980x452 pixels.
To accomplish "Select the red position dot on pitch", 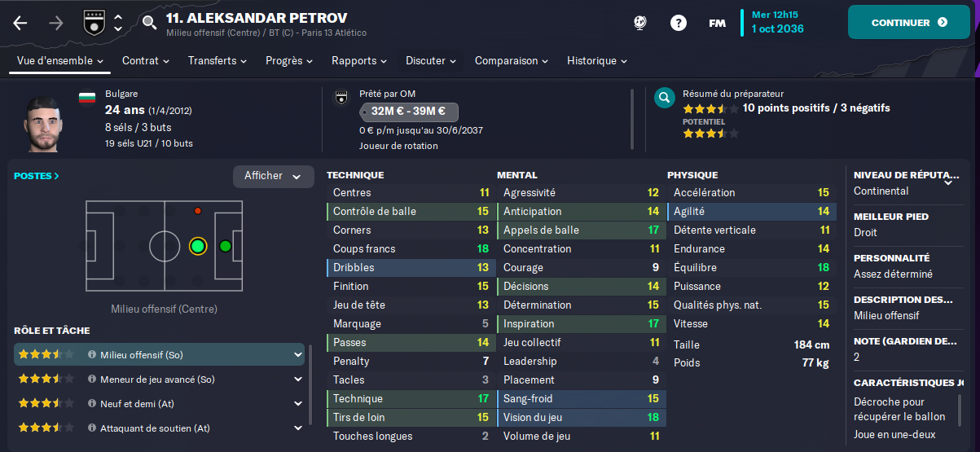I will tap(197, 211).
